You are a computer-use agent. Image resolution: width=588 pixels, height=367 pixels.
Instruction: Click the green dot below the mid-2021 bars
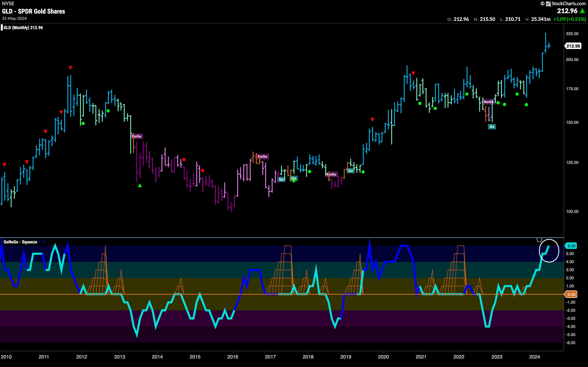[435, 109]
